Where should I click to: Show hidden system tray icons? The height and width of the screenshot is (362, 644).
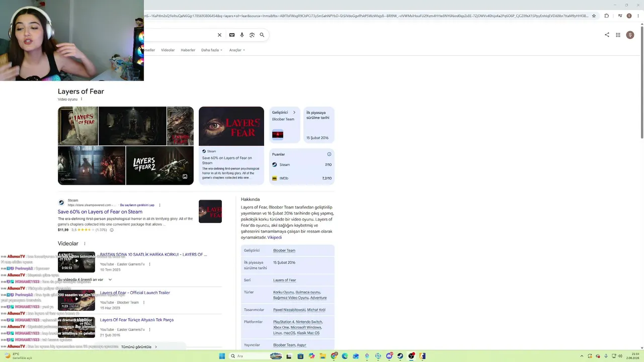tap(582, 356)
